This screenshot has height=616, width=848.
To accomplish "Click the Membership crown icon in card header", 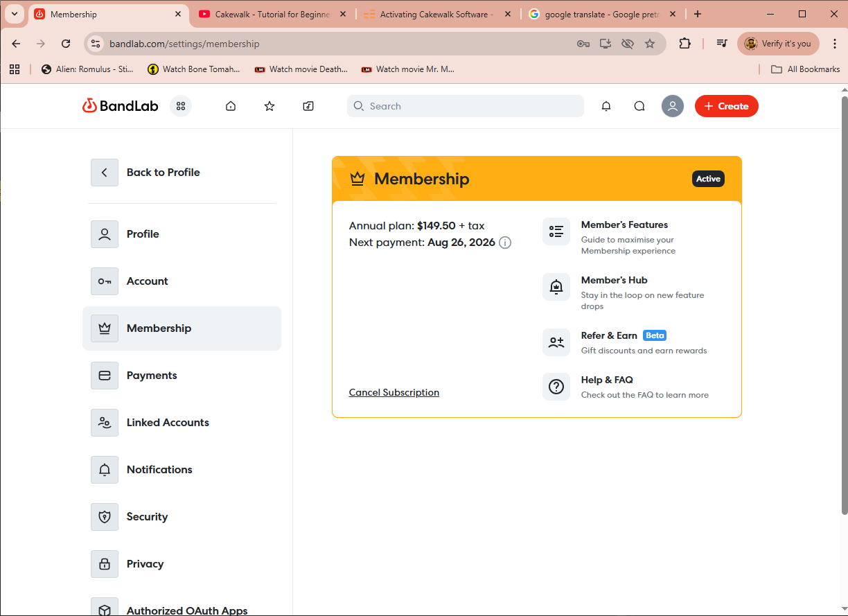I will point(357,179).
